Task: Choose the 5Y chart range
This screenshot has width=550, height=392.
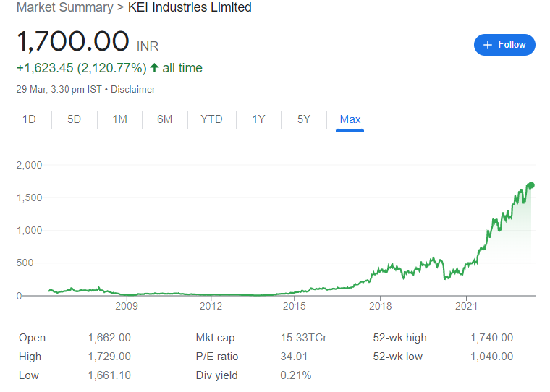Action: click(x=304, y=119)
